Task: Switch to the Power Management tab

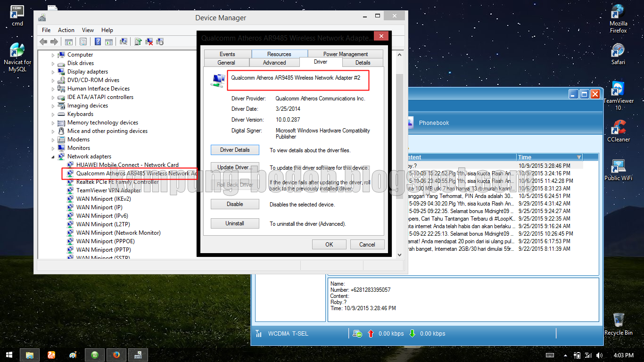Action: (346, 54)
